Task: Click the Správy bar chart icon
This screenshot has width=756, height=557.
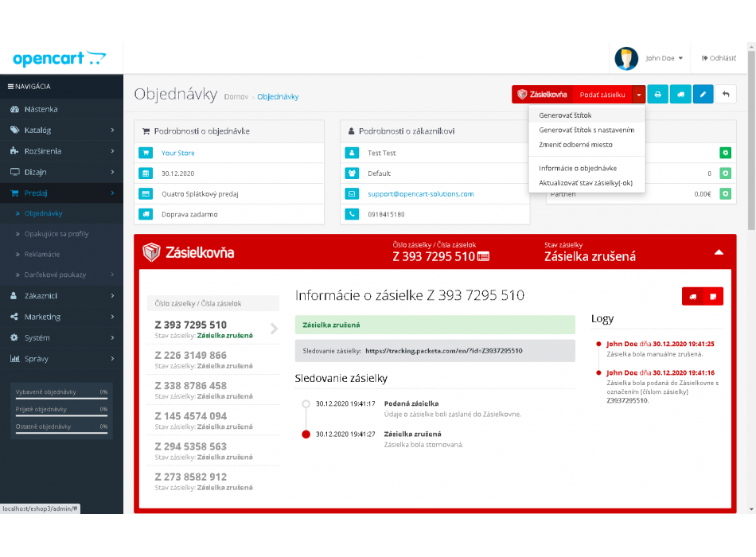Action: point(14,359)
